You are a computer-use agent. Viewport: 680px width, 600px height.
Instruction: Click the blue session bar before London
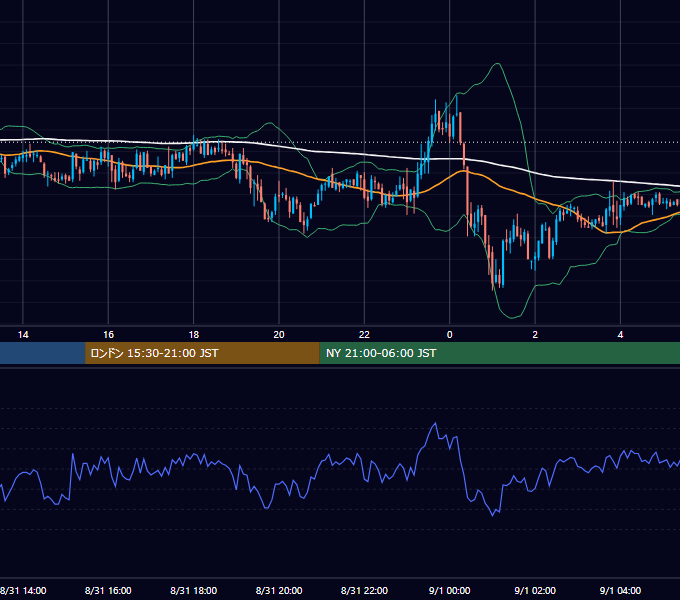pos(42,353)
